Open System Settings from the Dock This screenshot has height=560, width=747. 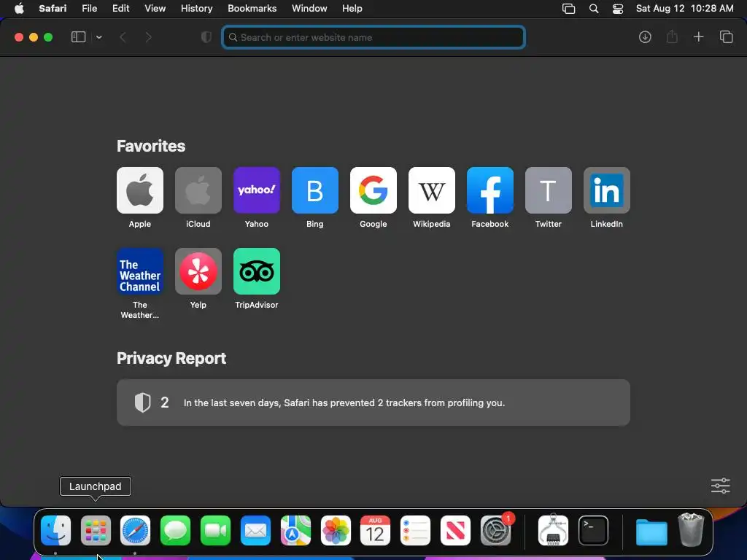point(495,531)
